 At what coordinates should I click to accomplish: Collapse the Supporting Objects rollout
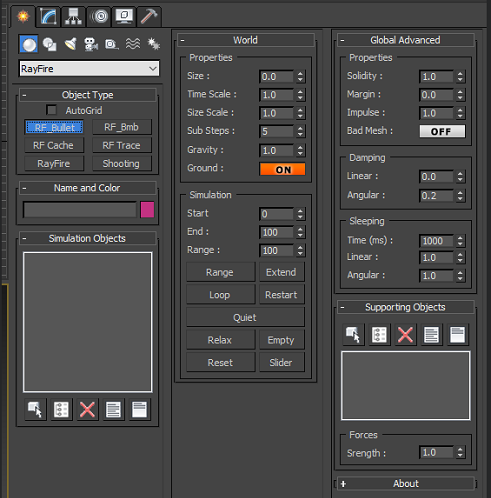click(405, 307)
